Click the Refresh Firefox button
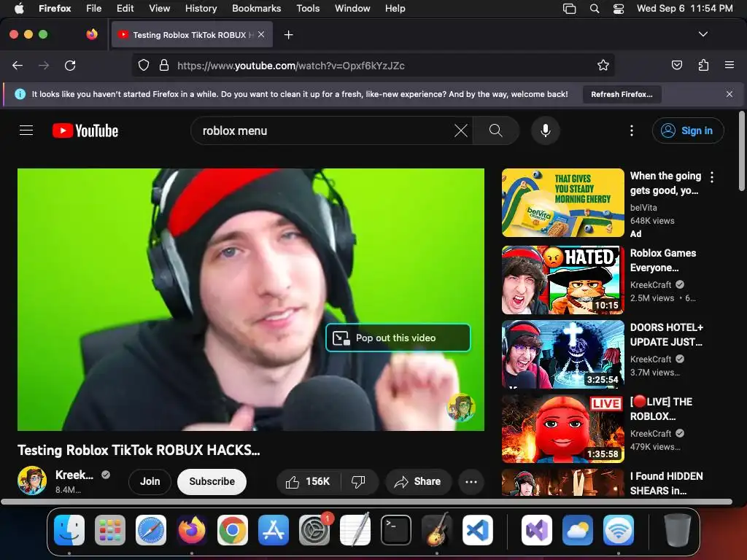 (x=622, y=94)
